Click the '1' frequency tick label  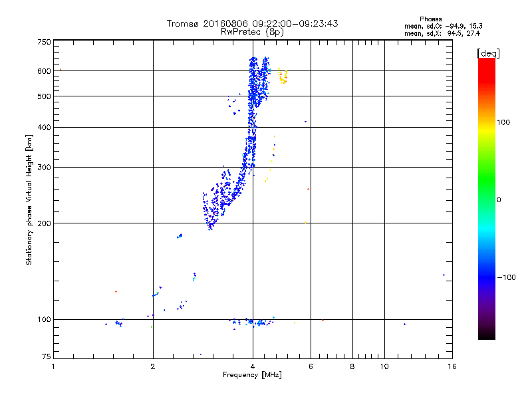(x=53, y=366)
